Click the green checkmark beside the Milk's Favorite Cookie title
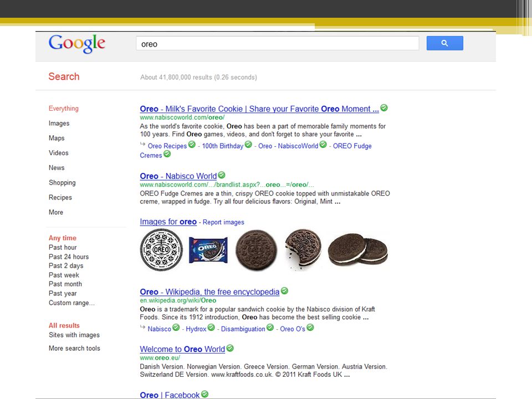 383,108
